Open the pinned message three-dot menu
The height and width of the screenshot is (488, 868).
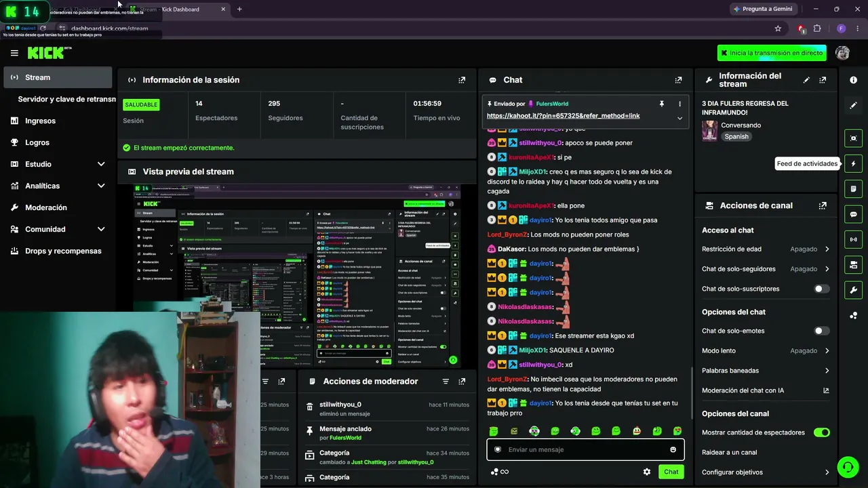(679, 104)
